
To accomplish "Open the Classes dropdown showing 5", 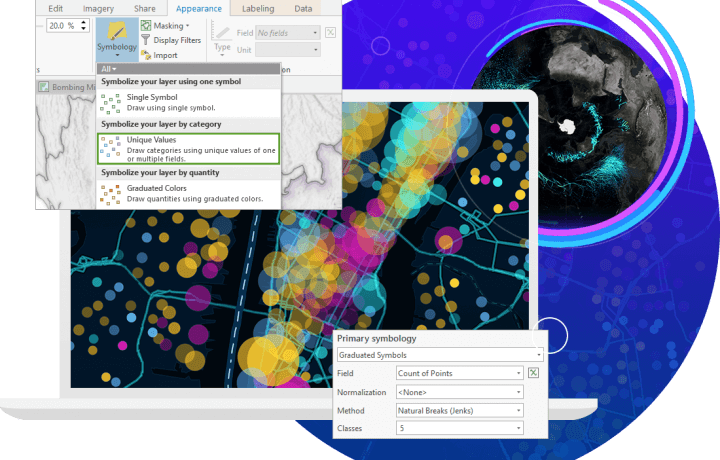I will (x=460, y=428).
